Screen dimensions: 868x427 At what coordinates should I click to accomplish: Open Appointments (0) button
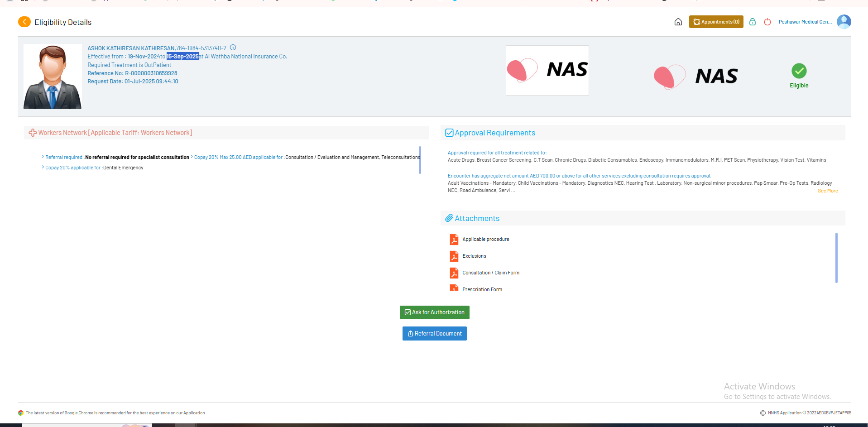(716, 22)
